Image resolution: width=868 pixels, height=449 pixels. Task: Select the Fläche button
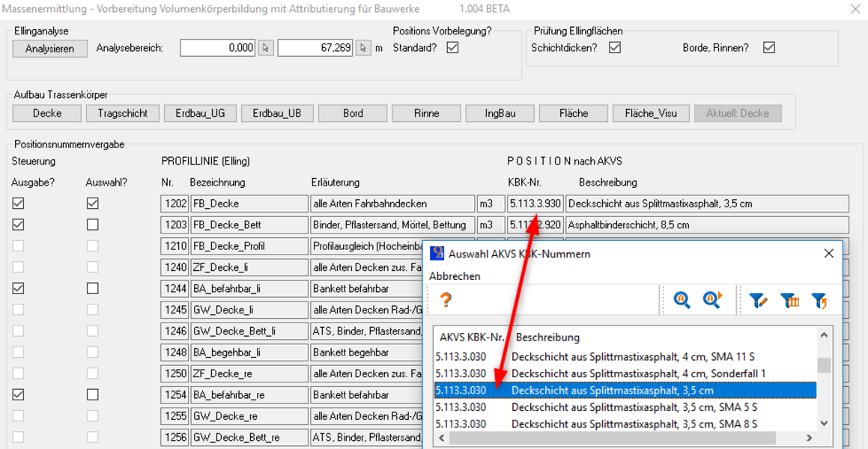(x=574, y=114)
